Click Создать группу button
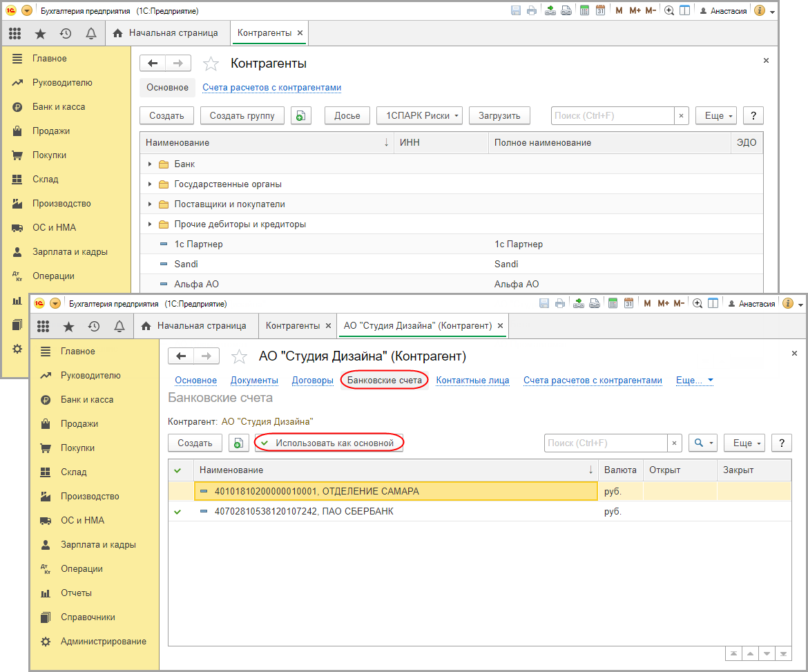Image resolution: width=808 pixels, height=672 pixels. pos(242,115)
